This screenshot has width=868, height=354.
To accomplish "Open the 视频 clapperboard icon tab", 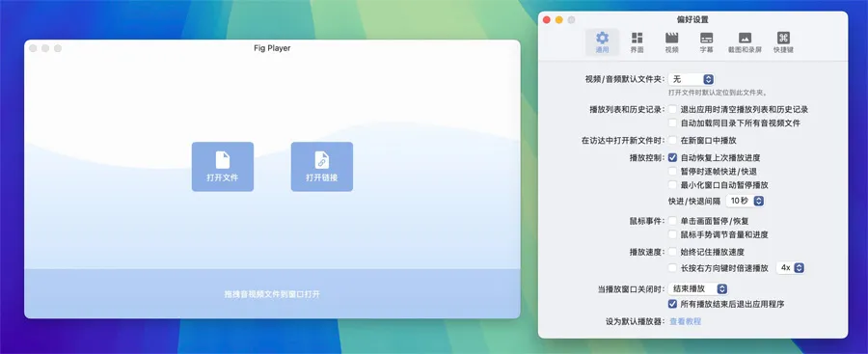I will click(671, 42).
